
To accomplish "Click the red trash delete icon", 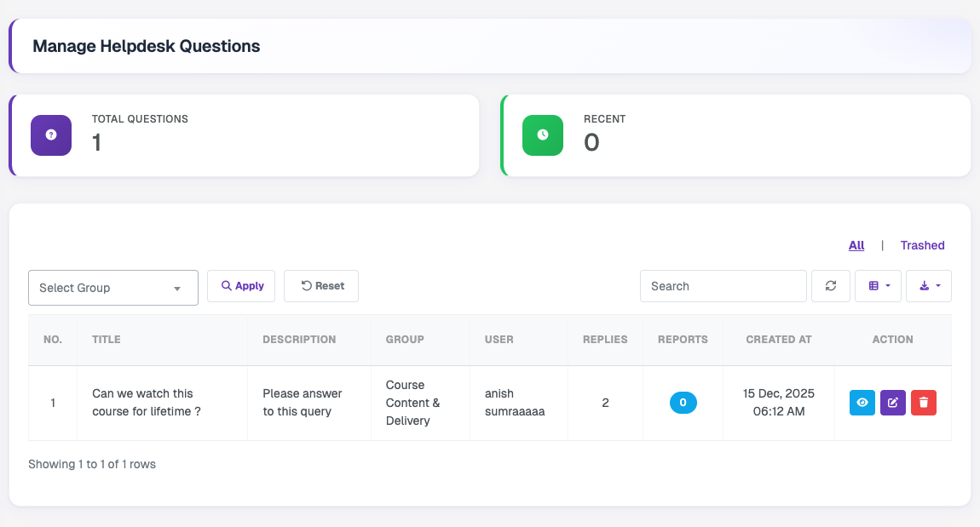I will pyautogui.click(x=923, y=403).
